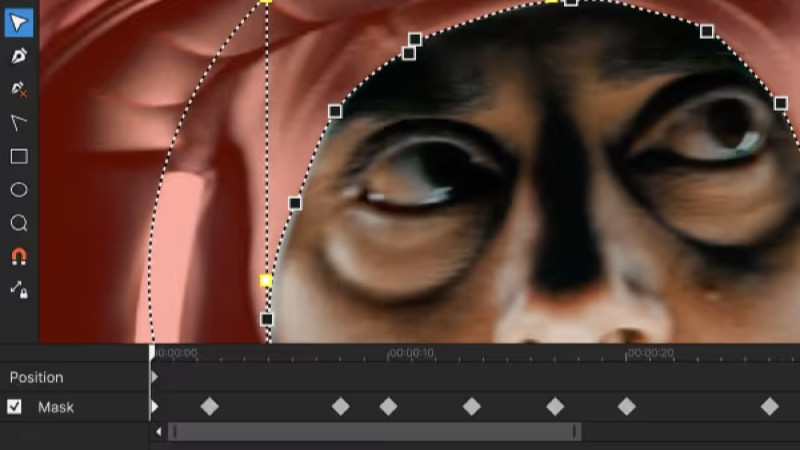This screenshot has height=450, width=800.
Task: Select Mask keyframe just before 00:00:15
Action: coord(471,407)
